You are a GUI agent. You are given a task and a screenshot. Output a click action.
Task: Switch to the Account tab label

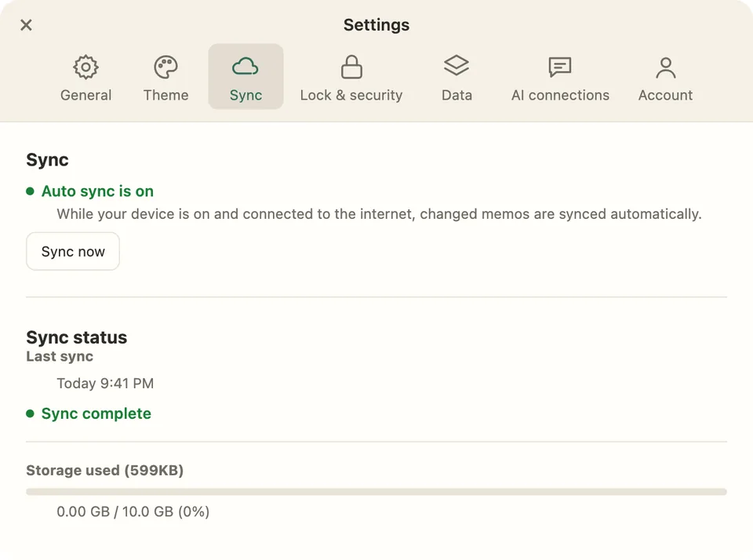tap(666, 95)
